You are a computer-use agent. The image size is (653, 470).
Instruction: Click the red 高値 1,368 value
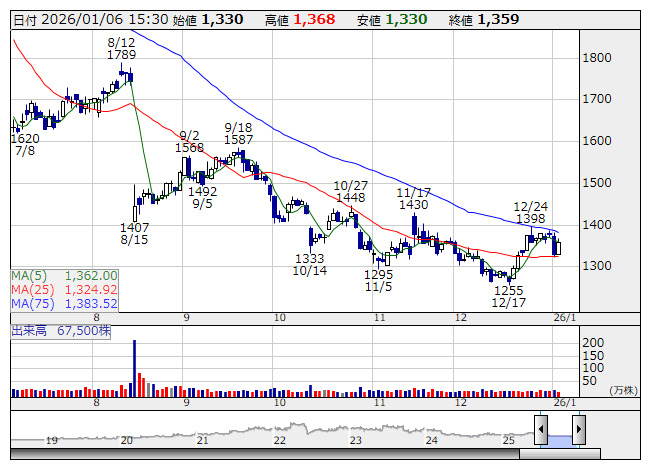click(x=316, y=19)
